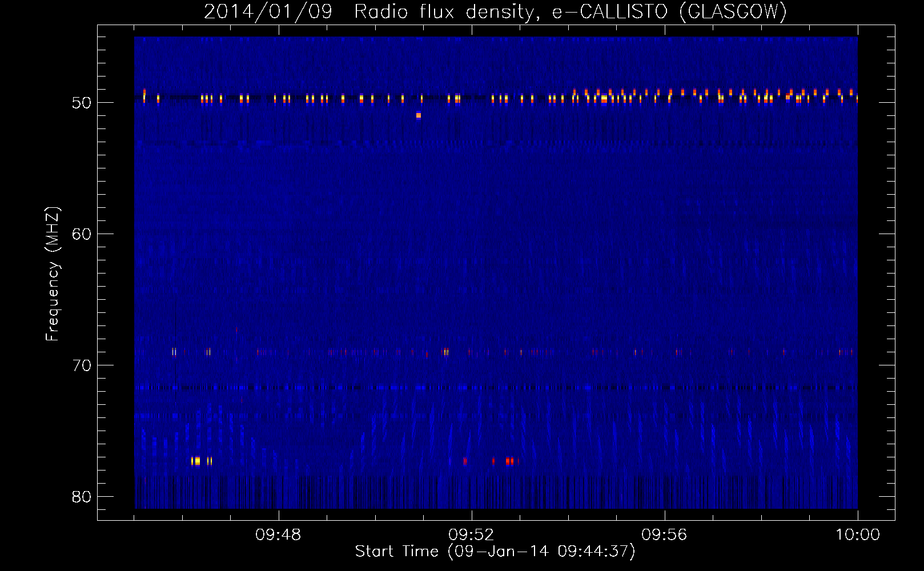Click the 09:52 time tick label
Image resolution: width=924 pixels, height=571 pixels.
coord(471,535)
